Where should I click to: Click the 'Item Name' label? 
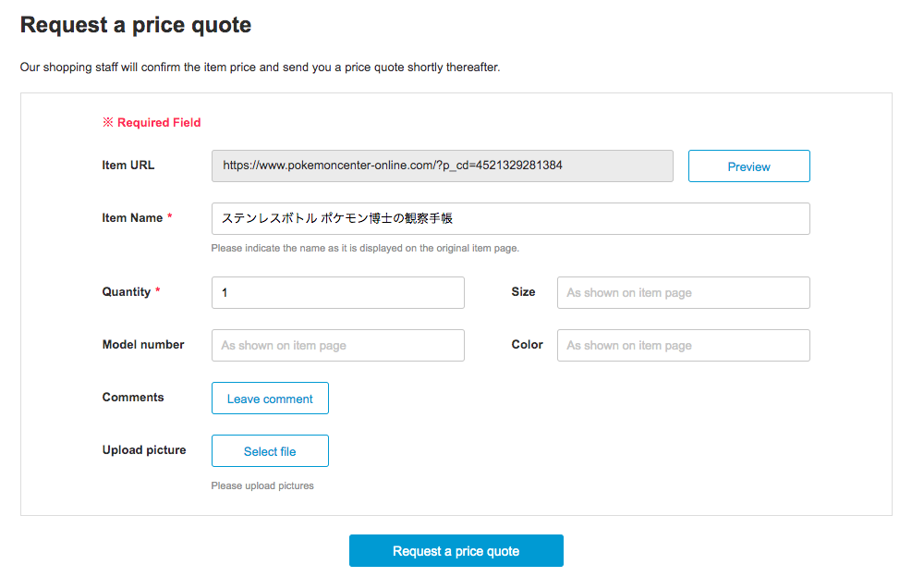132,217
